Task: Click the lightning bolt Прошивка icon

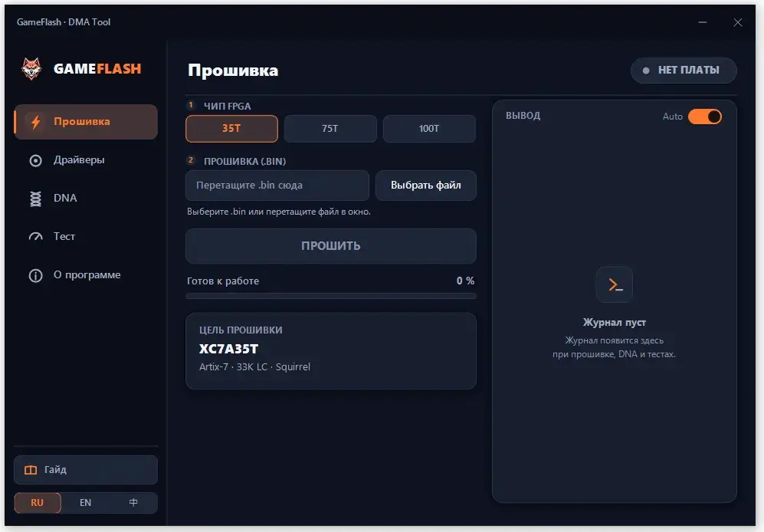Action: click(35, 121)
